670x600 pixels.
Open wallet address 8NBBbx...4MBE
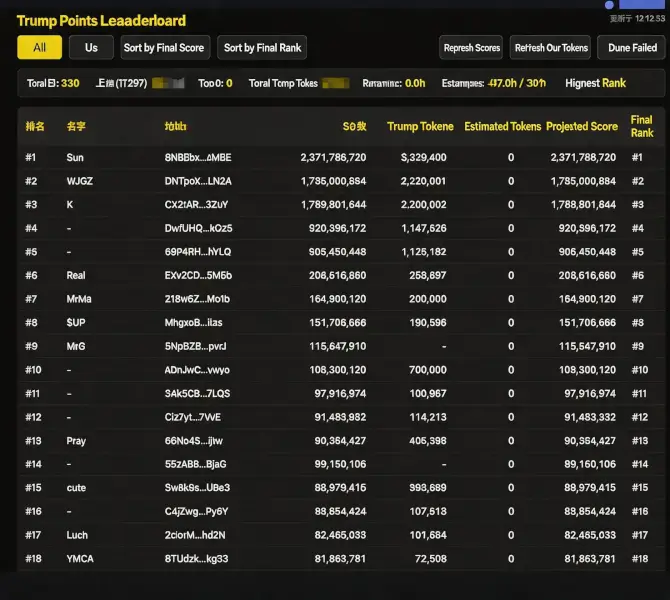pos(197,158)
